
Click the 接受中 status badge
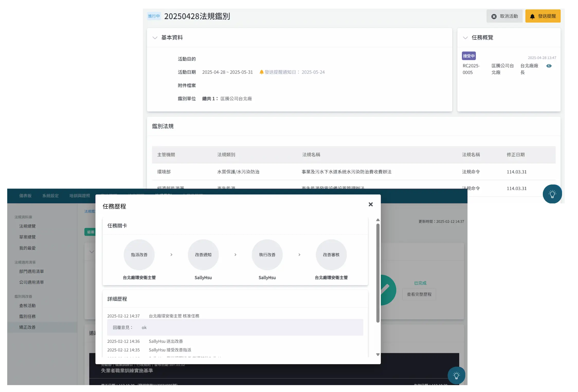468,56
